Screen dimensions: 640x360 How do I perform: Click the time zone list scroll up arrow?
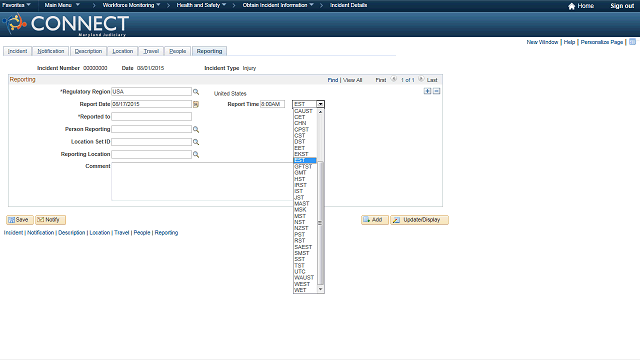(320, 111)
